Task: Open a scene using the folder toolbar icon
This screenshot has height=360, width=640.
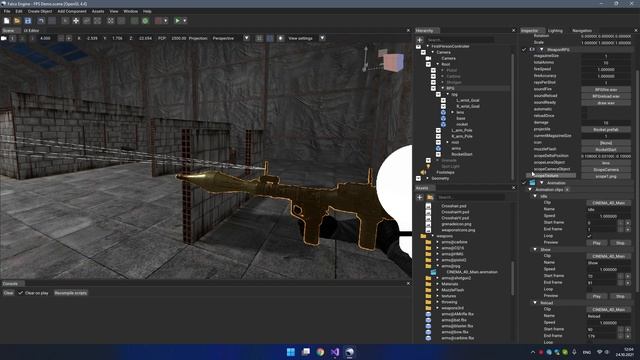Action: [17, 20]
